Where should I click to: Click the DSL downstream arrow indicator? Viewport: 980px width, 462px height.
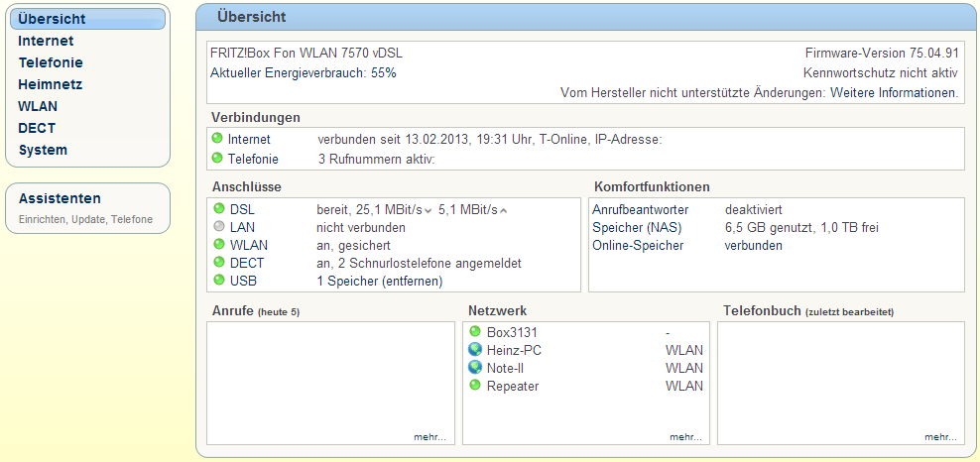tap(428, 210)
